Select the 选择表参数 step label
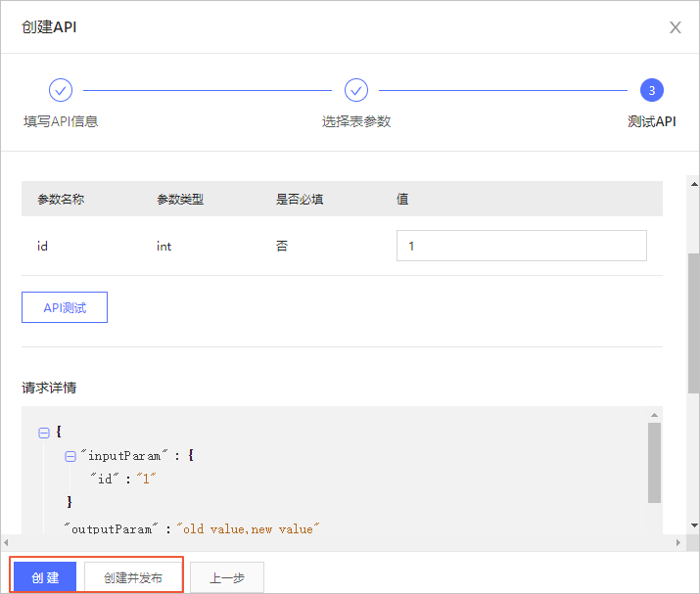700x594 pixels. click(356, 121)
